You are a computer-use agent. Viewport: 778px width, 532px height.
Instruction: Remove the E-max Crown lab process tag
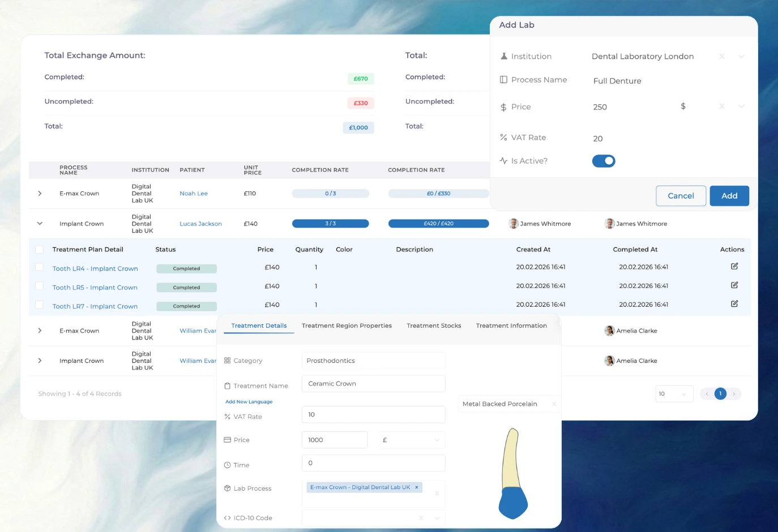point(416,487)
